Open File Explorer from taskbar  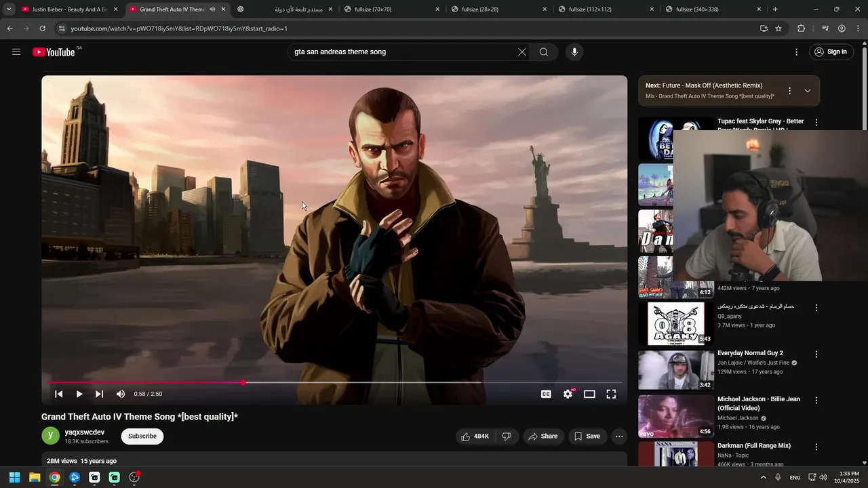click(35, 477)
